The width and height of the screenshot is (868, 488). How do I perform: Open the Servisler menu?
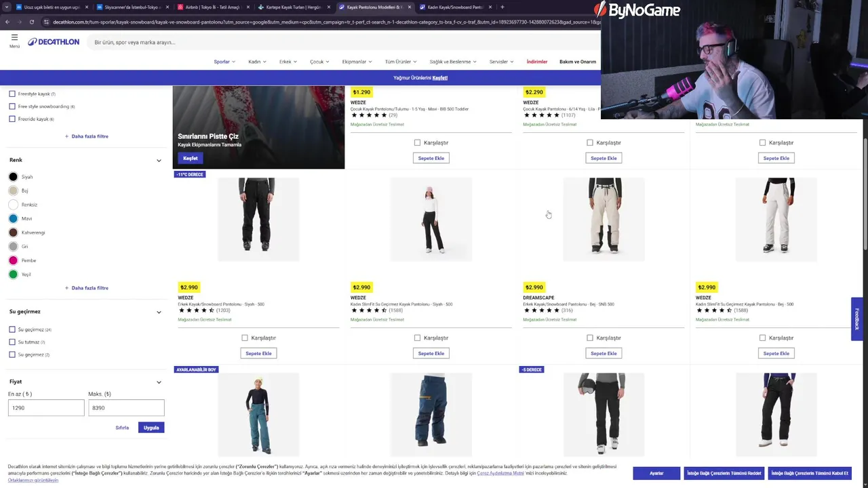pos(501,62)
